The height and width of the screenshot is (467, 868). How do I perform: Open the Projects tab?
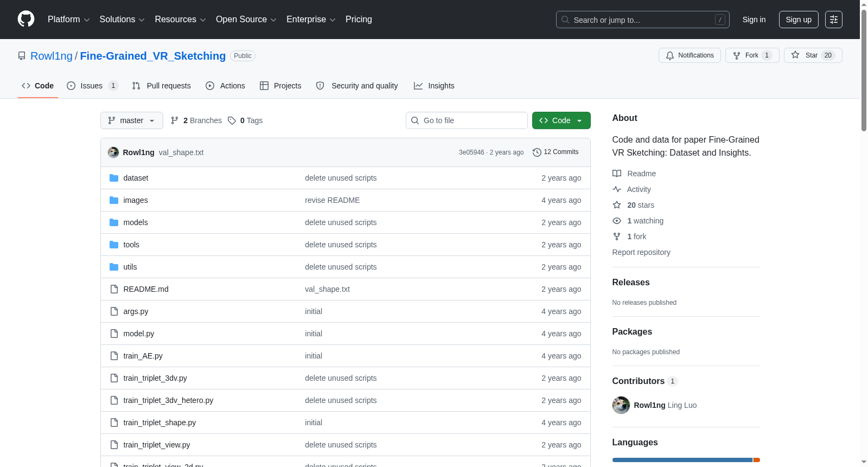coord(280,86)
